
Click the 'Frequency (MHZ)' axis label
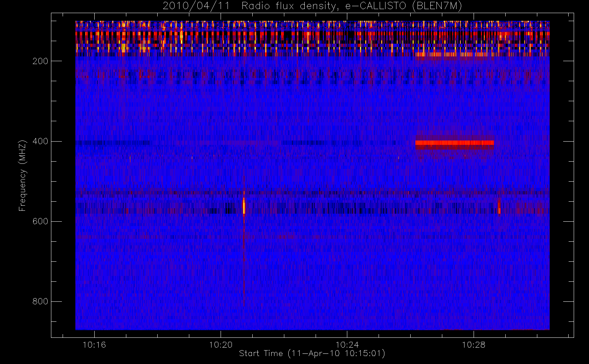tap(23, 175)
